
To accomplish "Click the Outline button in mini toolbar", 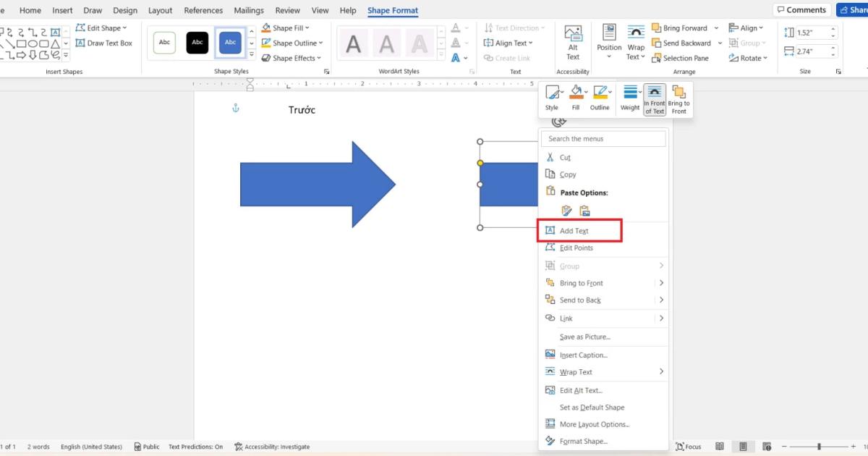I will 600,98.
